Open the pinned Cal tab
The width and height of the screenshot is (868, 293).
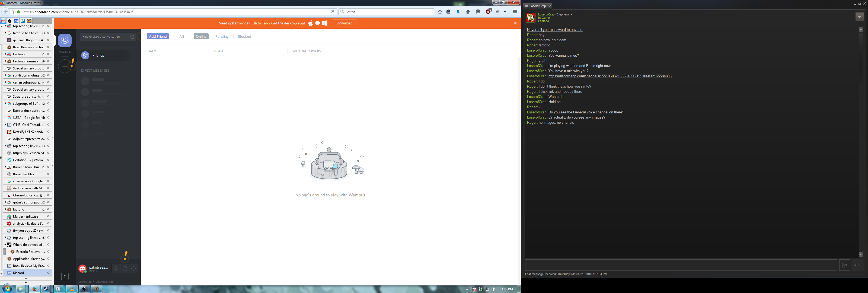(x=29, y=21)
